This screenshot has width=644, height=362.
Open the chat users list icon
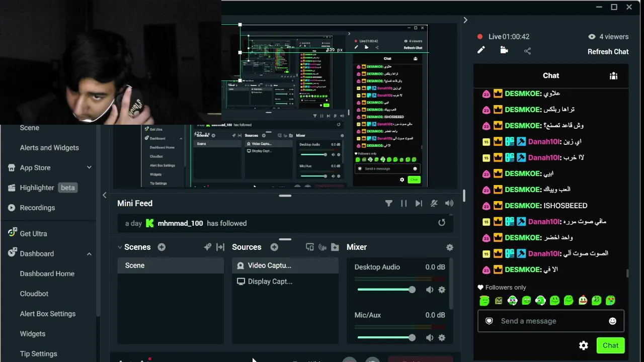(x=613, y=75)
